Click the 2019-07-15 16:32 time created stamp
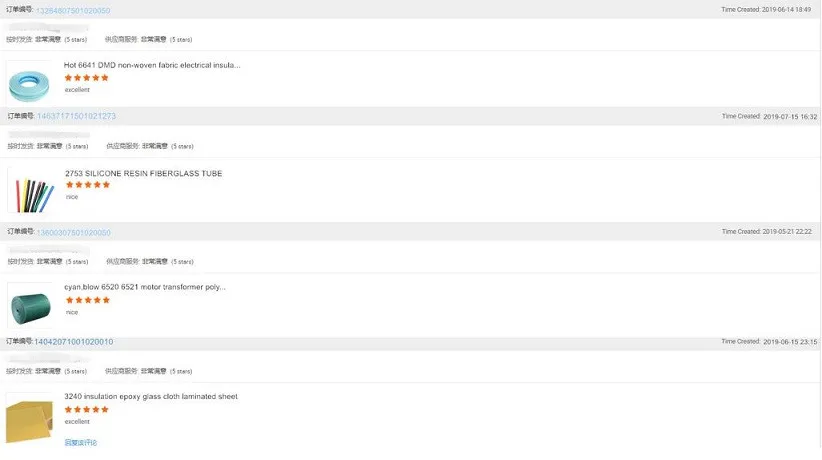 pos(769,116)
